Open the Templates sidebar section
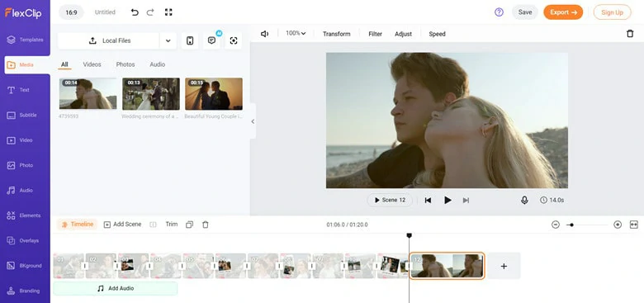The width and height of the screenshot is (644, 303). point(25,40)
